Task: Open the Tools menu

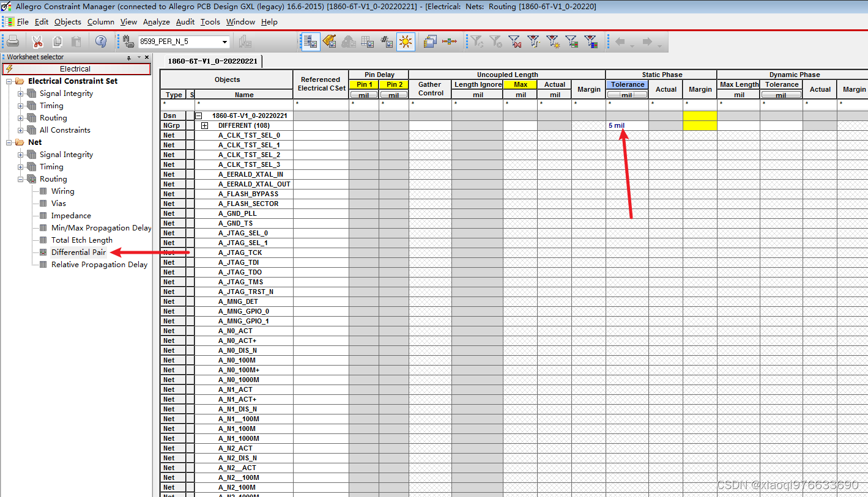Action: (x=210, y=22)
